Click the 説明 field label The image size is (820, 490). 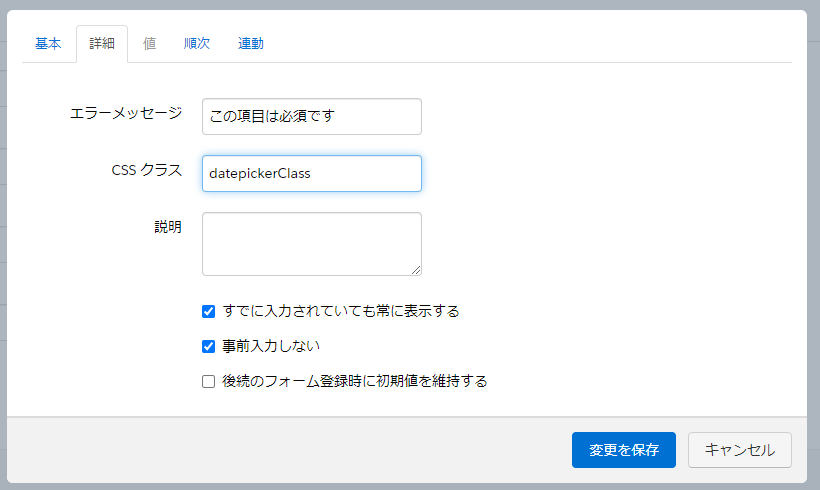point(168,227)
